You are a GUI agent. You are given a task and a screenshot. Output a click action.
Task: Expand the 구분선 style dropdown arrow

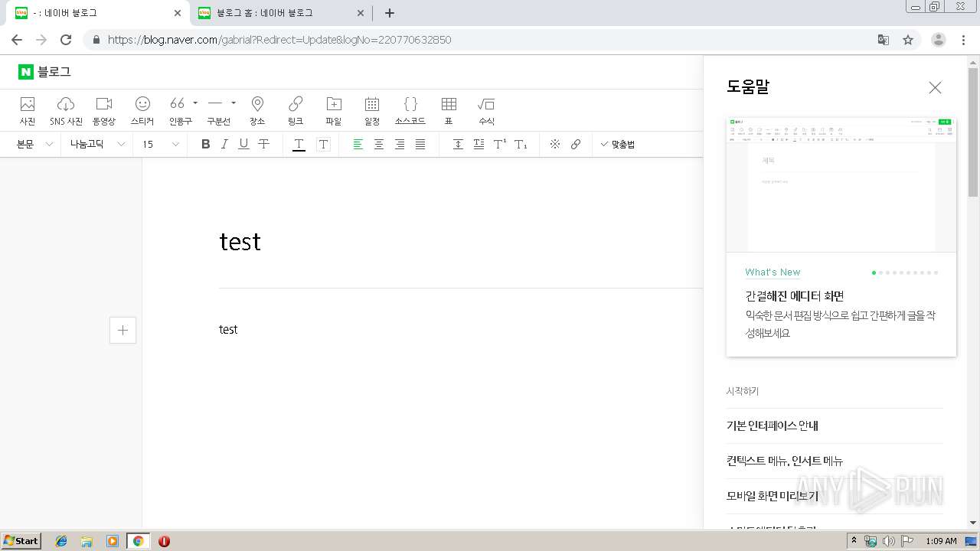[x=234, y=103]
